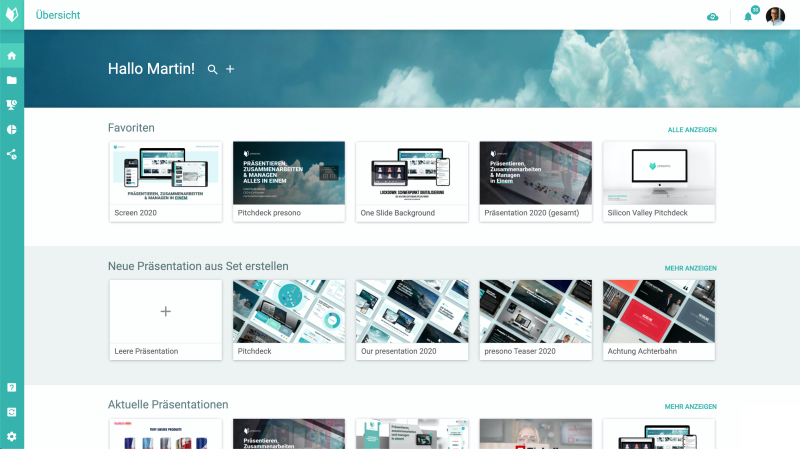Open the Präsentation 2020 (gesamt) favorite

pyautogui.click(x=536, y=182)
